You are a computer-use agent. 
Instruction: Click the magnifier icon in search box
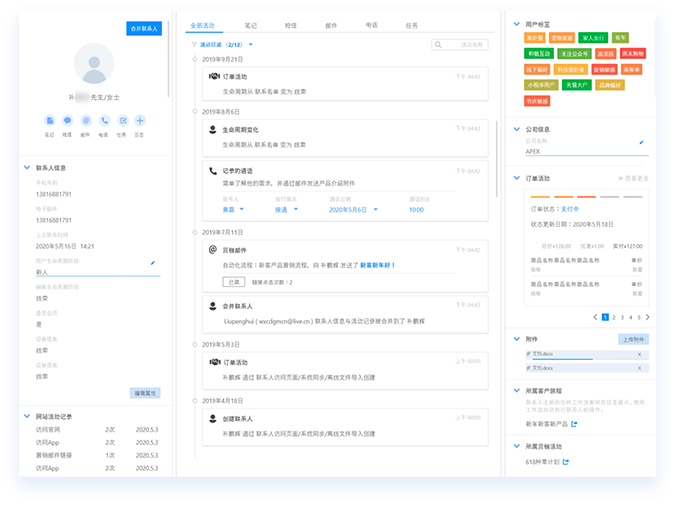[x=438, y=44]
